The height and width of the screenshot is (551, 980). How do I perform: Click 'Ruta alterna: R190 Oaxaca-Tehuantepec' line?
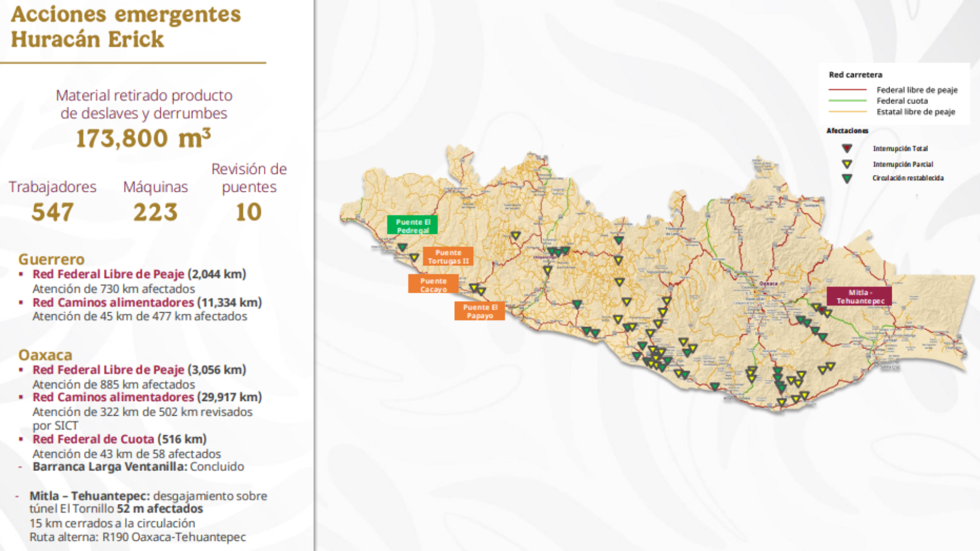click(137, 537)
